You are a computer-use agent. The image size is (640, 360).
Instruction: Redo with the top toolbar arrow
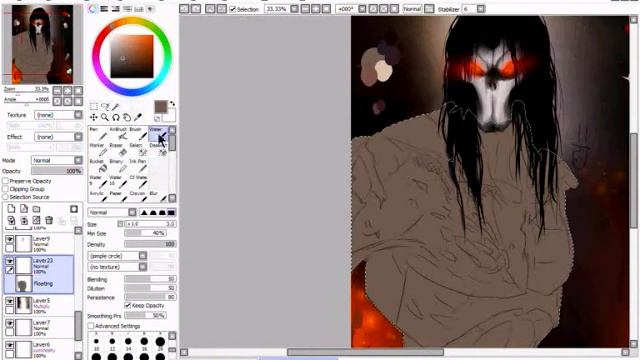(x=196, y=9)
